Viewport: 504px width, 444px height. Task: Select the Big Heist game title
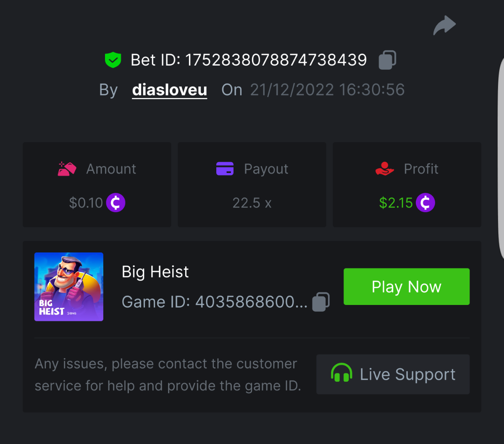click(x=155, y=272)
